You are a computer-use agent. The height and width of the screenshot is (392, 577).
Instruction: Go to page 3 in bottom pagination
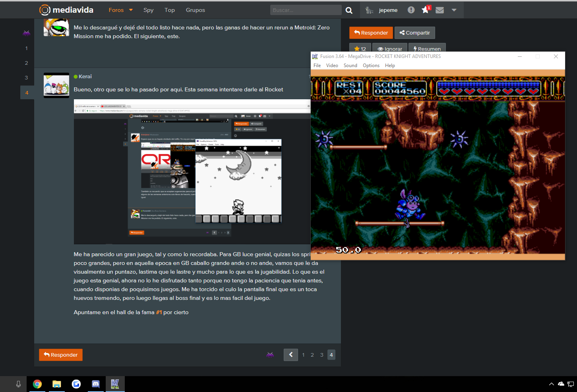tap(322, 355)
